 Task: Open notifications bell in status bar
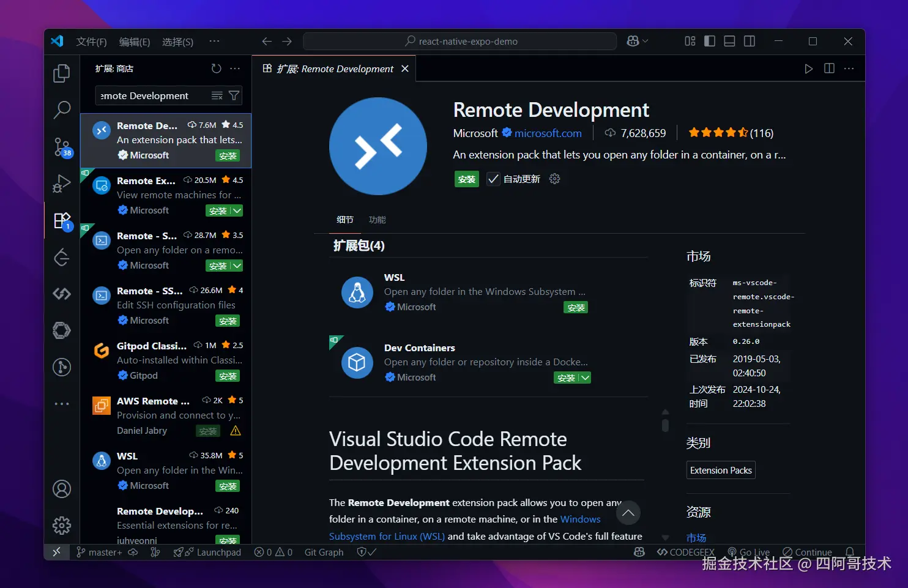pyautogui.click(x=850, y=552)
